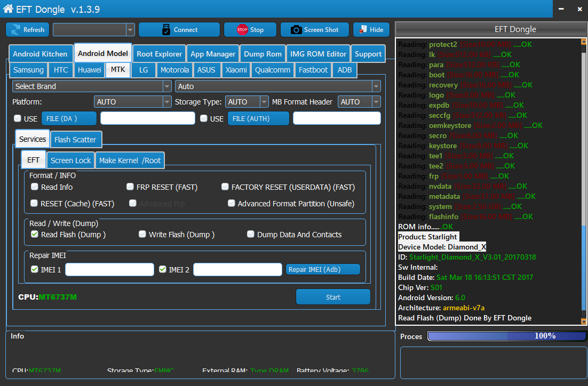Enable FRP RESET (FAST) checkbox
This screenshot has width=588, height=386.
tap(130, 187)
